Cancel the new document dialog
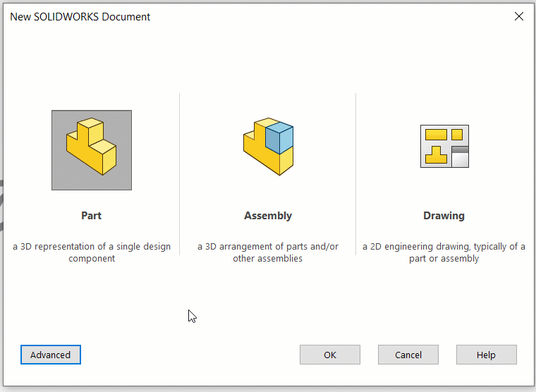 point(408,355)
